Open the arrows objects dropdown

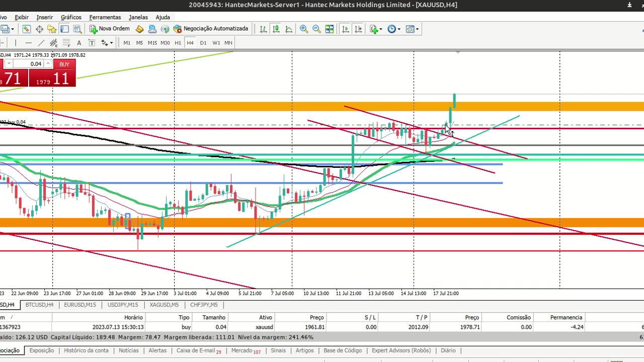[x=107, y=43]
